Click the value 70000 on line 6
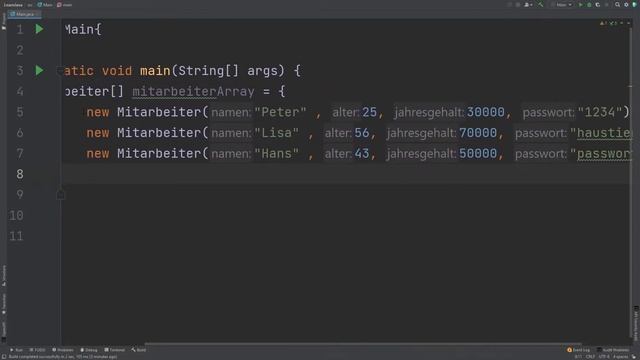 click(478, 133)
